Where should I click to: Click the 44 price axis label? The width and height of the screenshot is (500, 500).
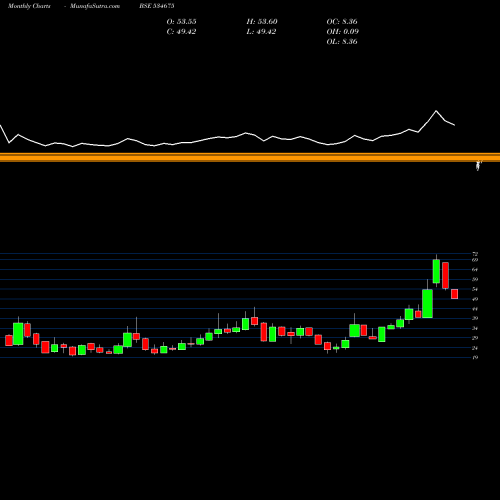pyautogui.click(x=475, y=309)
